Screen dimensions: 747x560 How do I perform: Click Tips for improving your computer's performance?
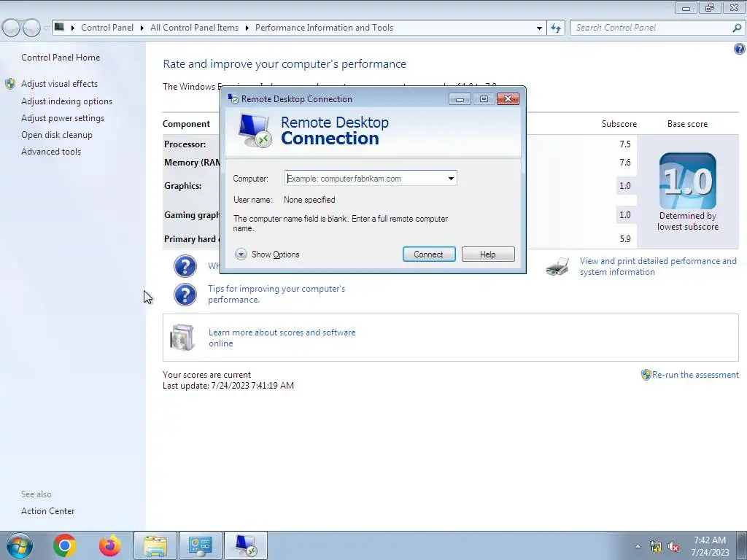276,294
